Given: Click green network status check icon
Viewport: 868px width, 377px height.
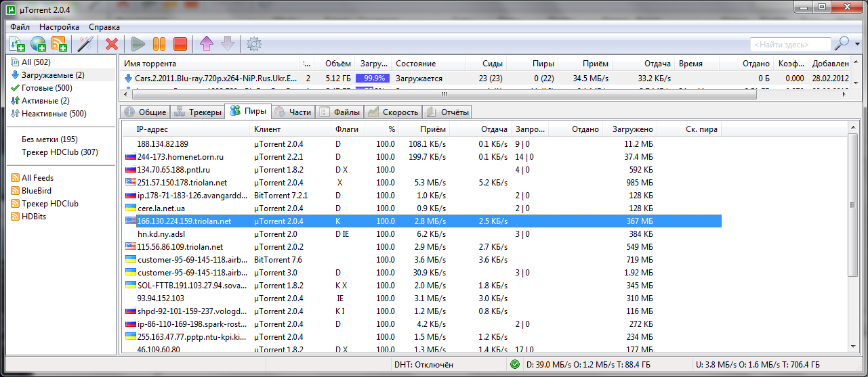Looking at the screenshot, I should tap(514, 365).
